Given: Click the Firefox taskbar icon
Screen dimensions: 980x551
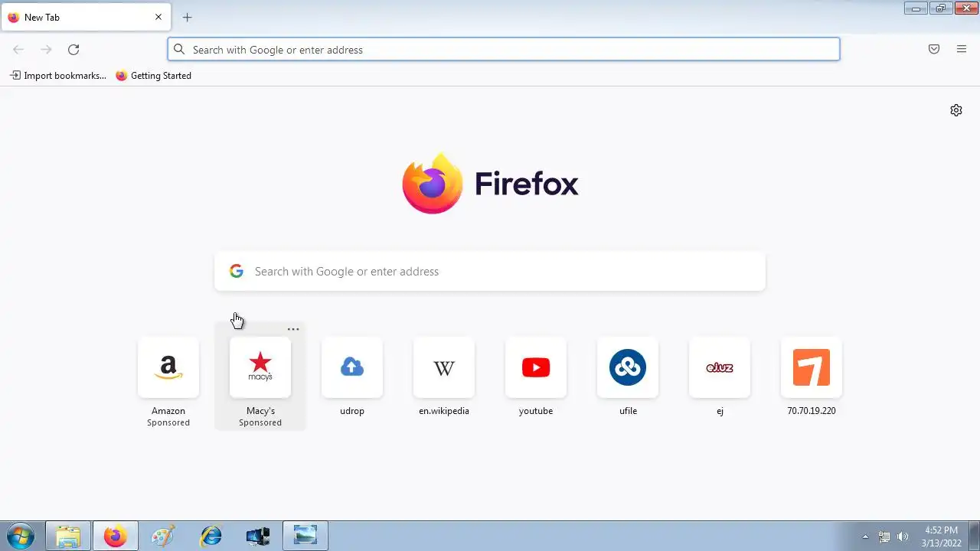Looking at the screenshot, I should click(x=116, y=536).
